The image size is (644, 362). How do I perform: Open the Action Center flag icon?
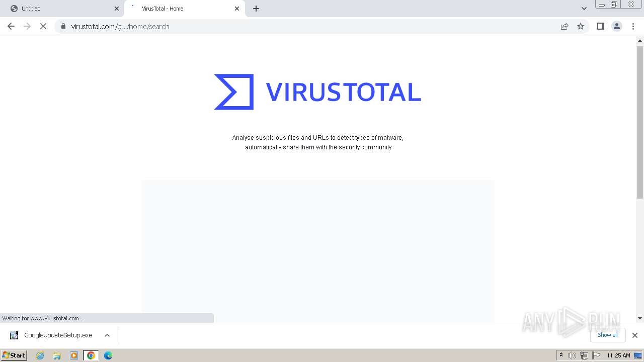[596, 355]
